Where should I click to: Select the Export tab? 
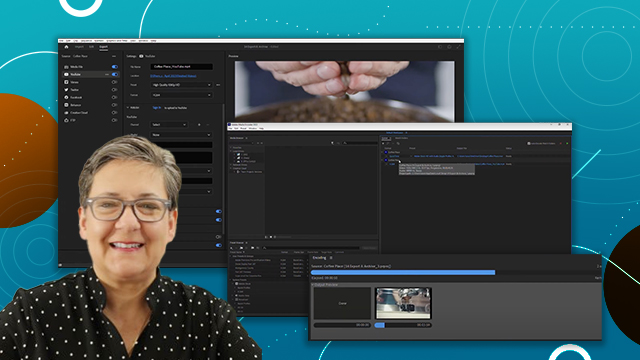(x=104, y=47)
